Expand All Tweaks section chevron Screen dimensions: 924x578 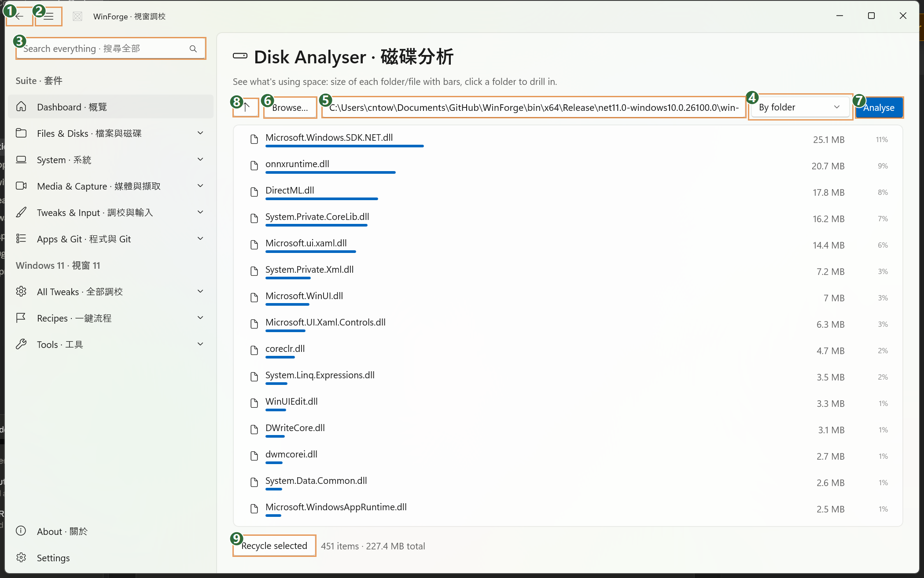[200, 292]
